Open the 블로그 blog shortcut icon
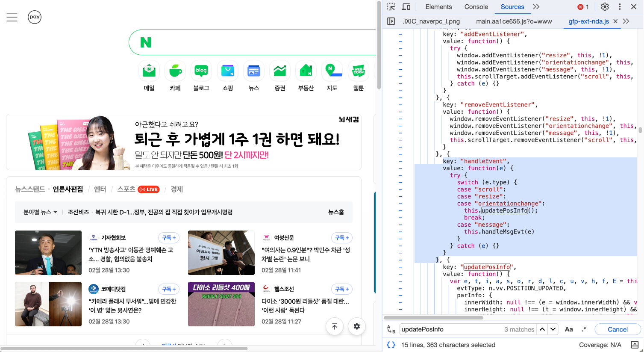The width and height of the screenshot is (644, 352). [201, 71]
